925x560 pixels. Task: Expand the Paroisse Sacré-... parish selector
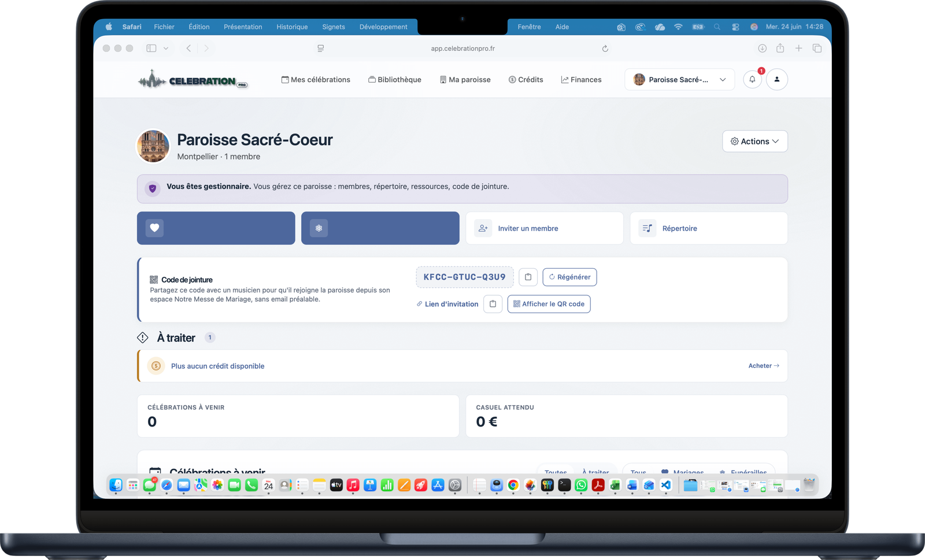pos(679,80)
